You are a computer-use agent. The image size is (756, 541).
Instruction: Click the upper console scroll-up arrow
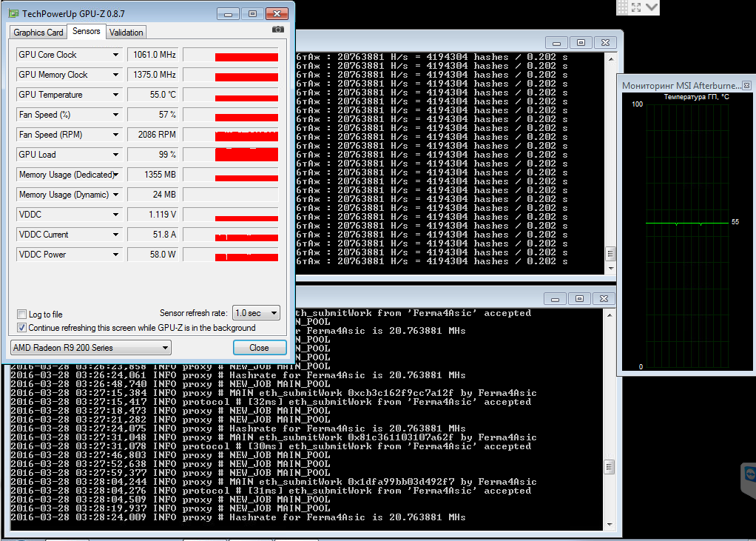(x=611, y=58)
